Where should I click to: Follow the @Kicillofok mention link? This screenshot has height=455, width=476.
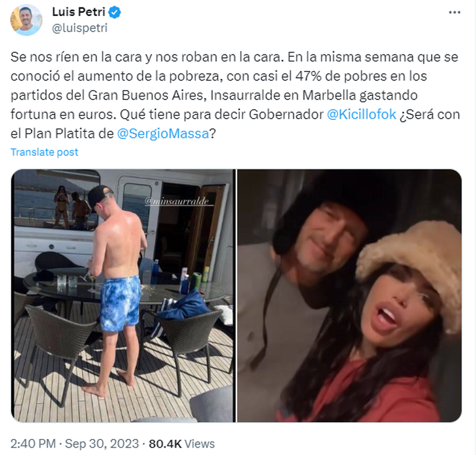tap(361, 114)
